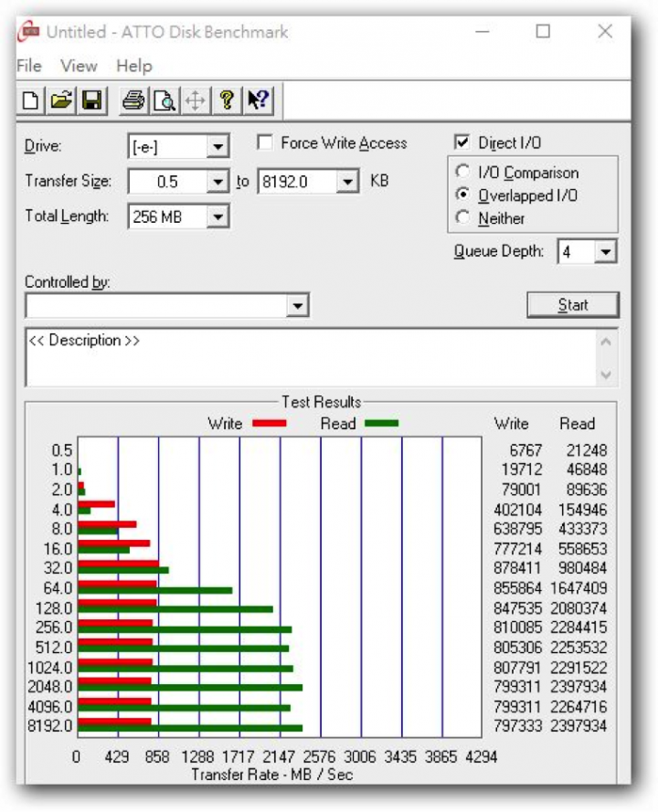This screenshot has height=812, width=658.
Task: Click the 128.0 transfer size row label
Action: 54,608
